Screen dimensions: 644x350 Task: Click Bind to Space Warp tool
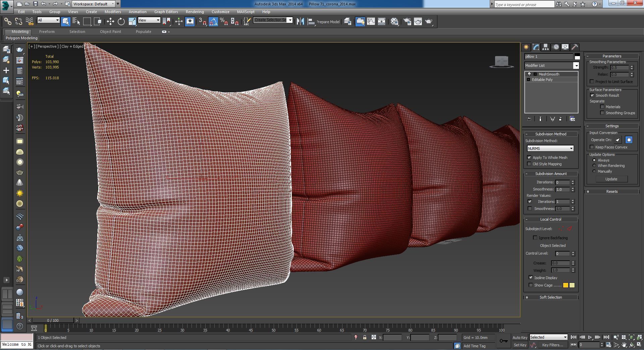30,21
